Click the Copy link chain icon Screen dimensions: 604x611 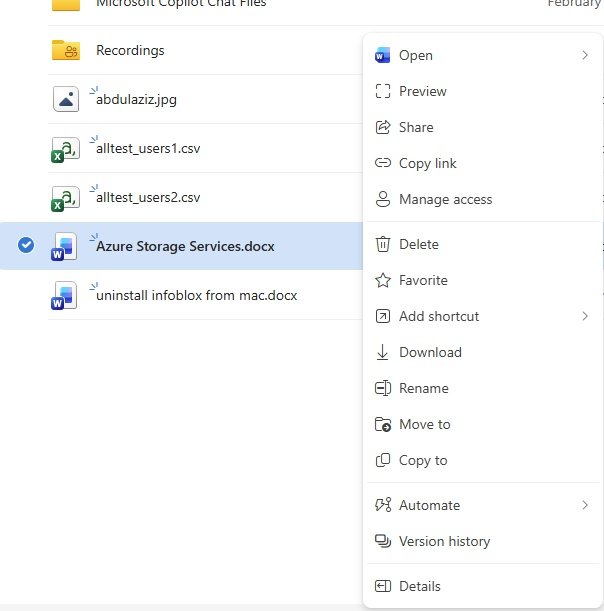(383, 163)
